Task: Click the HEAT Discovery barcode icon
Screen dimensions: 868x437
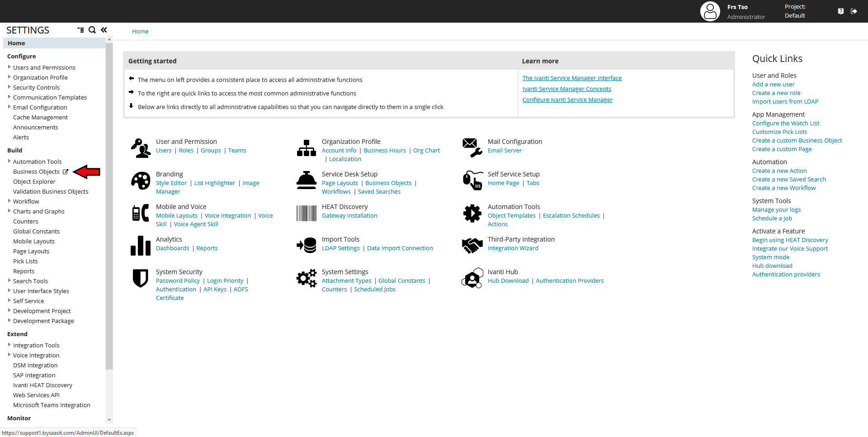Action: coord(307,213)
